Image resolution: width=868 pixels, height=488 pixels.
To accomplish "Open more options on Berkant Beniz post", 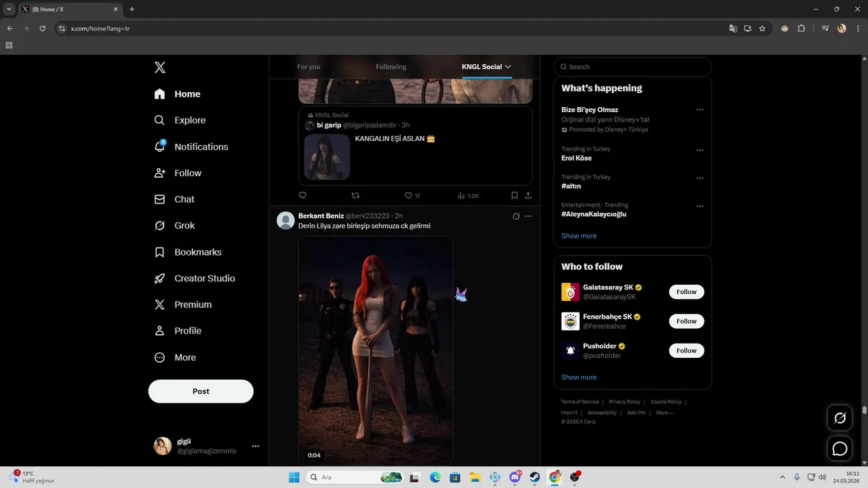I will coord(528,216).
